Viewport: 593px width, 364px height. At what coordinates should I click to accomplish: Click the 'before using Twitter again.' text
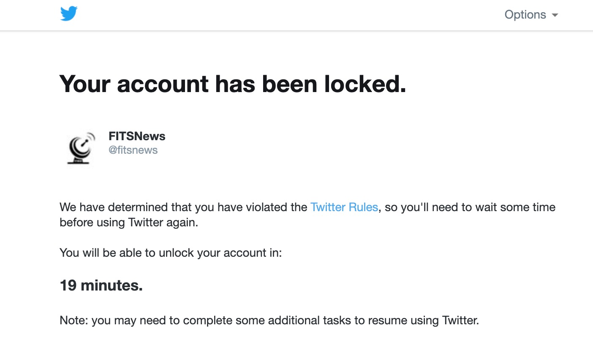coord(128,223)
